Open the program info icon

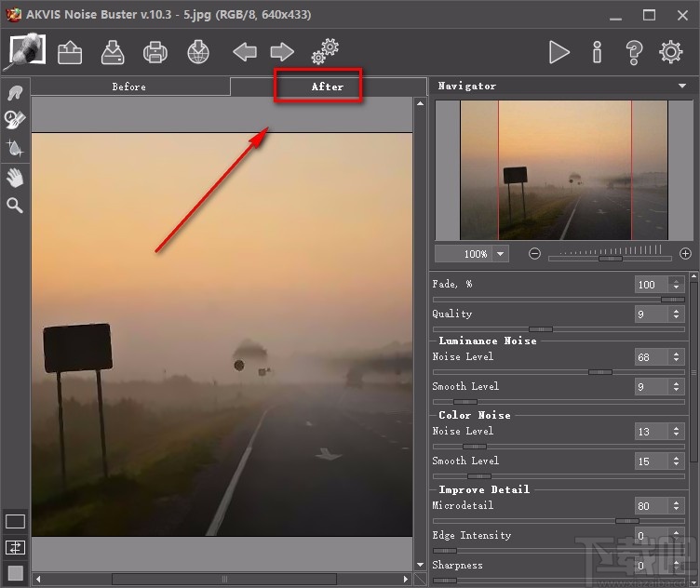(x=597, y=52)
